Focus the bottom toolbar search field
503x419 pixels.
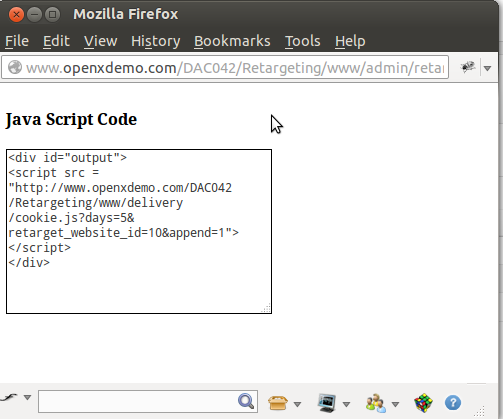tap(148, 401)
